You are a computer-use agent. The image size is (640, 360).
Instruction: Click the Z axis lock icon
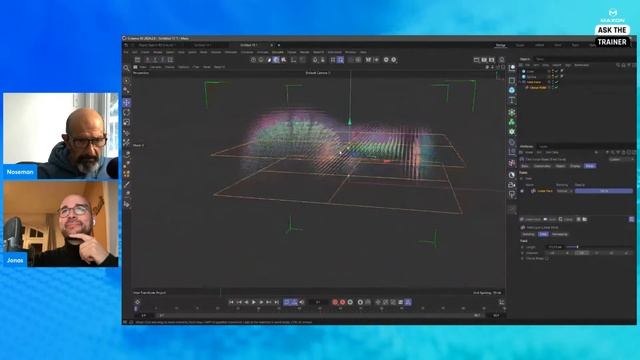(162, 60)
